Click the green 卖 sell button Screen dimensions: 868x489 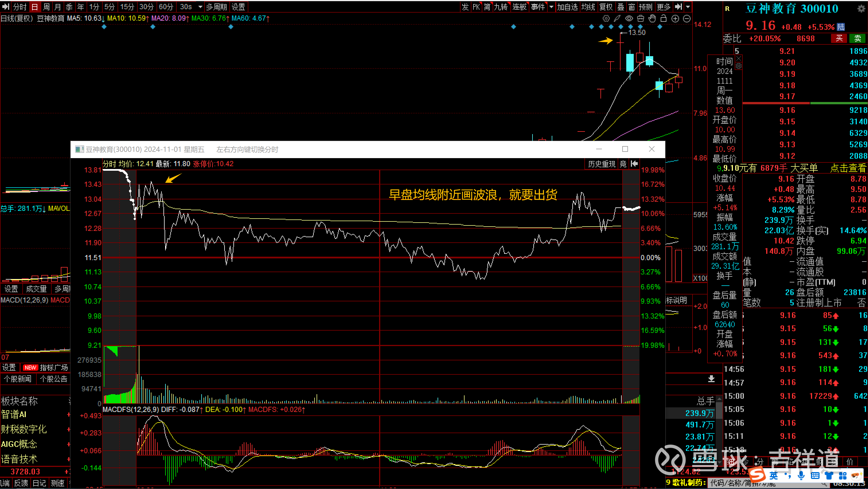[858, 38]
